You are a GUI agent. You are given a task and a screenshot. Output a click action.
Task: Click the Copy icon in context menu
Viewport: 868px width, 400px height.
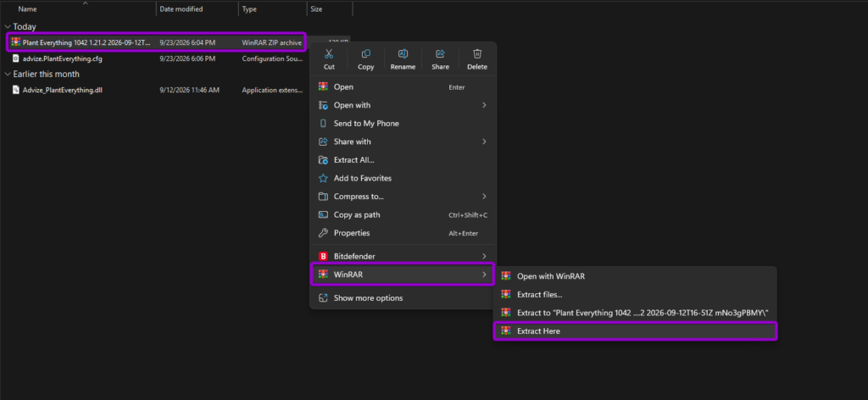point(366,53)
